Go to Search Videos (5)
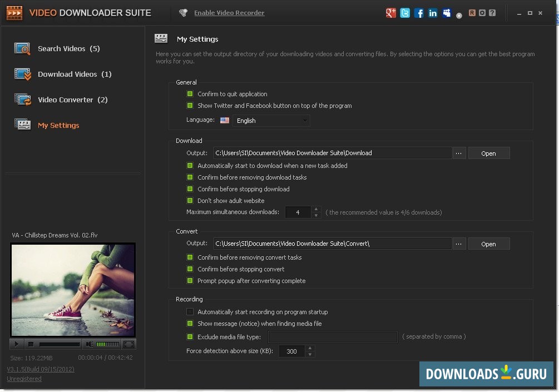The image size is (559, 392). 69,49
